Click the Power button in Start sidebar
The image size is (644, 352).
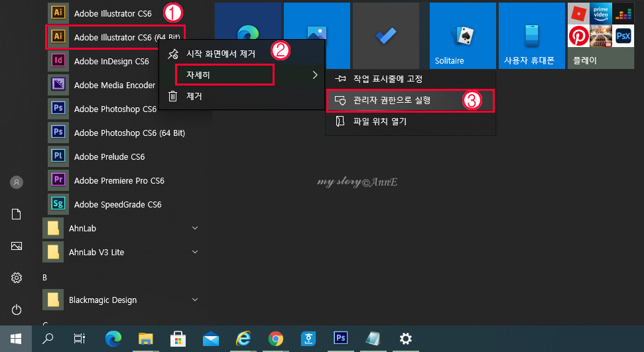[x=17, y=310]
